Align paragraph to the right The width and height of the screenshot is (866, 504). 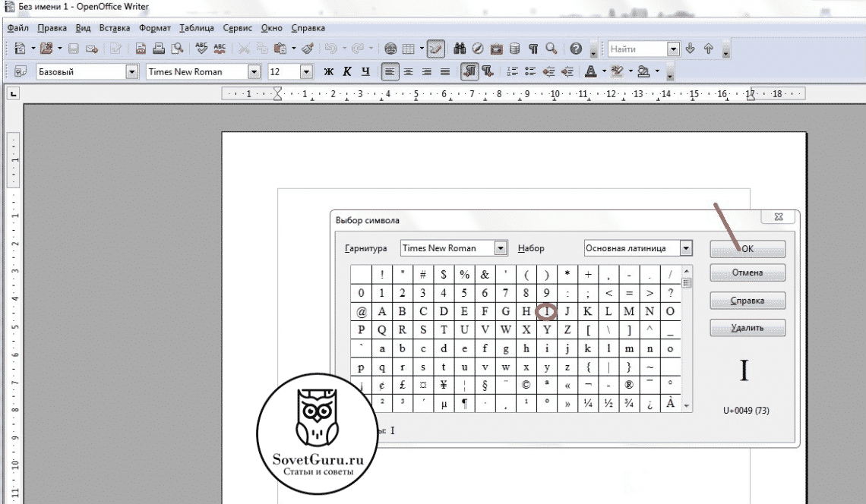pyautogui.click(x=426, y=72)
